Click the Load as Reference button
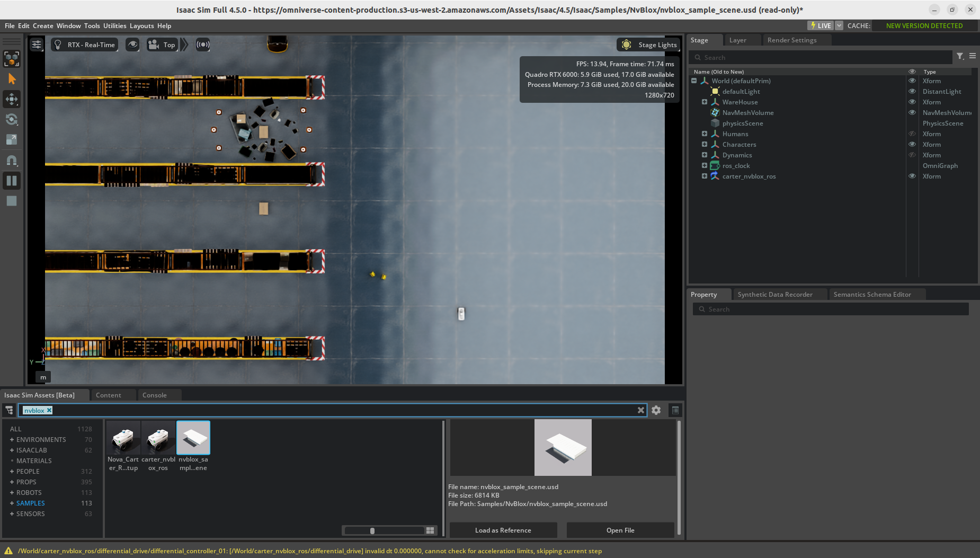This screenshot has height=558, width=980. pos(503,530)
